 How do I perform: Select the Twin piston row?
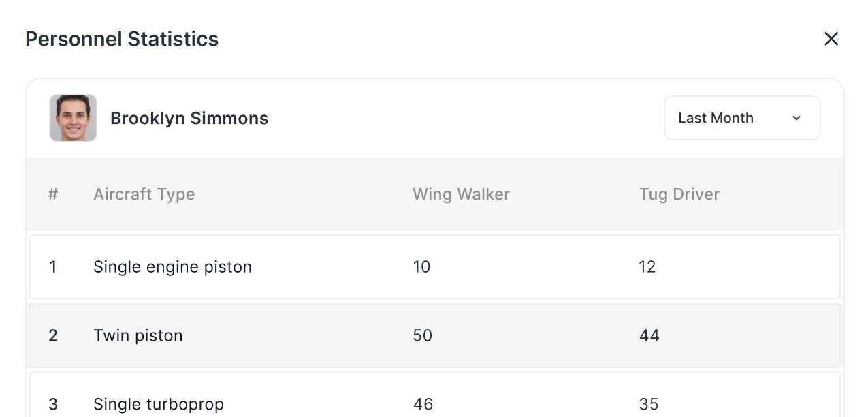click(x=435, y=336)
